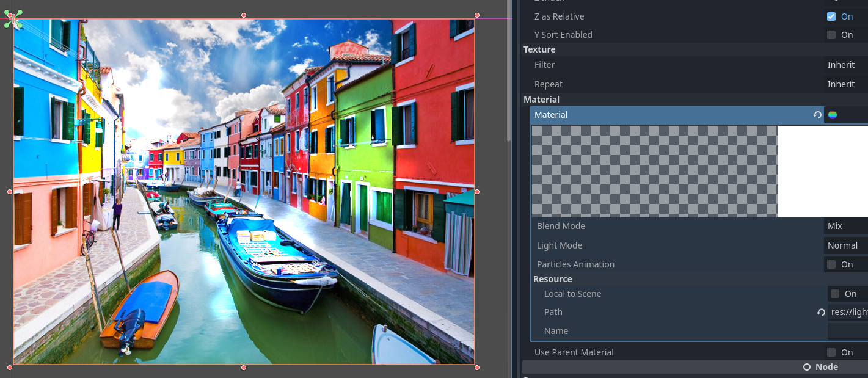This screenshot has width=868, height=378.
Task: Enable Use Parent Material
Action: (830, 352)
